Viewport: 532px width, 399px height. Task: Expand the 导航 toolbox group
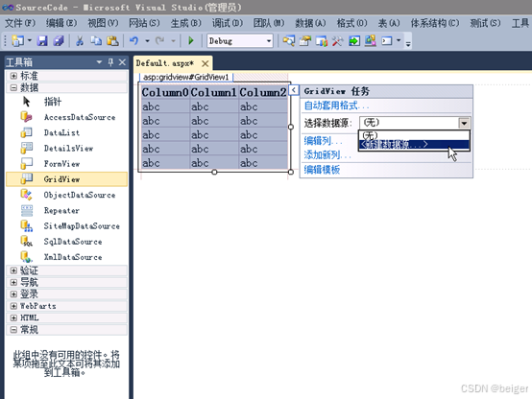coord(13,282)
